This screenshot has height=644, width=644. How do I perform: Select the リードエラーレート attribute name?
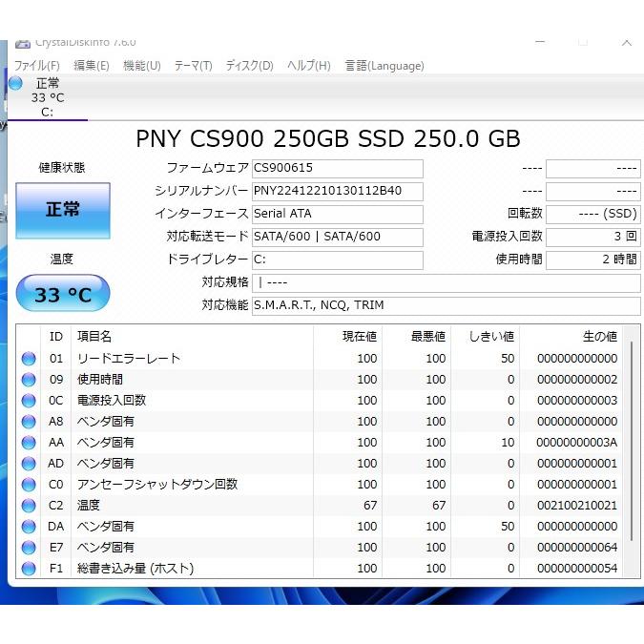click(x=129, y=359)
